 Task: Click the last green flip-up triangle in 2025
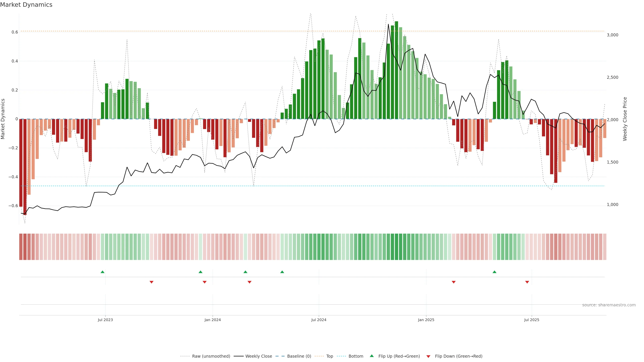(495, 272)
